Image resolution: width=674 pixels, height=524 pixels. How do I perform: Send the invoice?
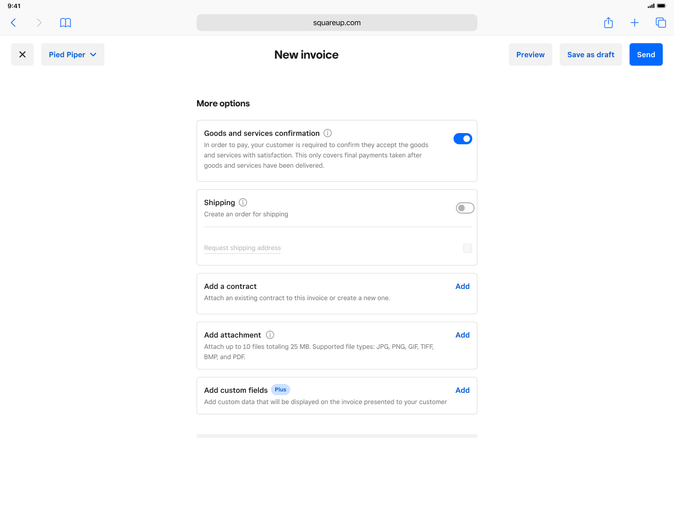[645, 55]
